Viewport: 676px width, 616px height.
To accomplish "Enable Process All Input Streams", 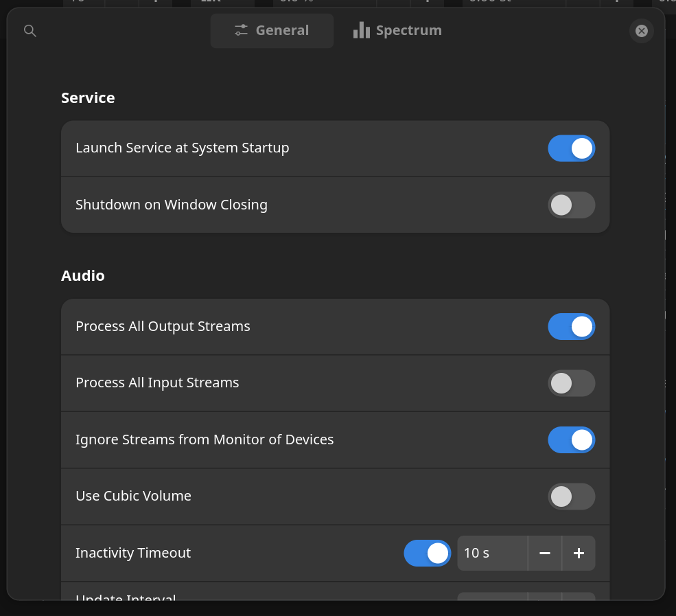I will click(x=572, y=383).
